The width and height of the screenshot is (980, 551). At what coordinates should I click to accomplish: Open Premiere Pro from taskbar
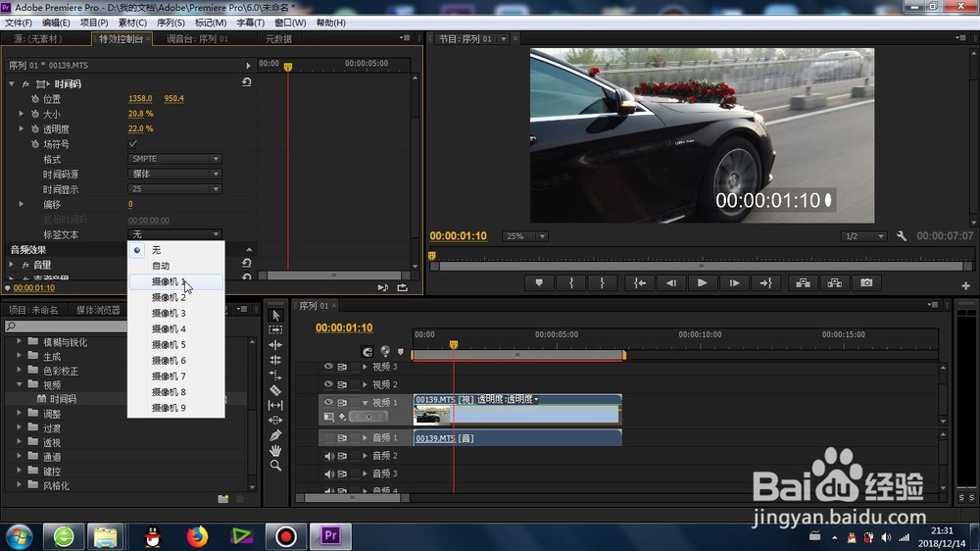(330, 536)
